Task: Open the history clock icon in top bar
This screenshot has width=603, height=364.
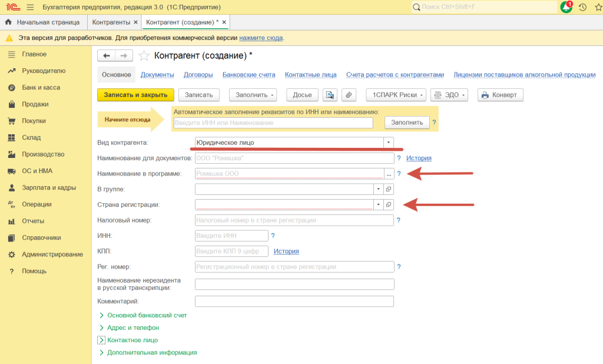Action: pos(582,7)
